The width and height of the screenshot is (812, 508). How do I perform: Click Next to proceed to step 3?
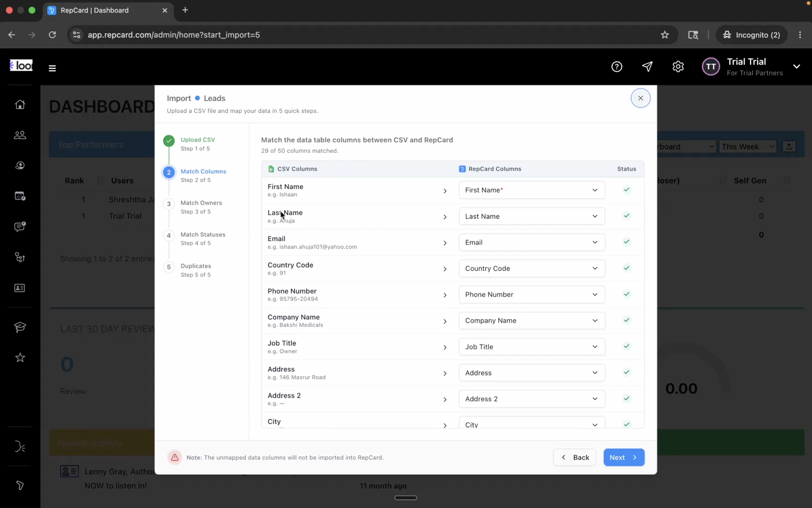pos(624,457)
